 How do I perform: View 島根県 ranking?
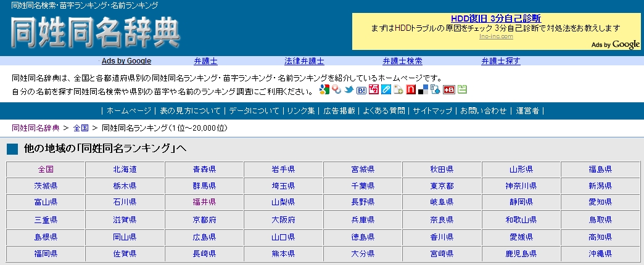pos(46,237)
